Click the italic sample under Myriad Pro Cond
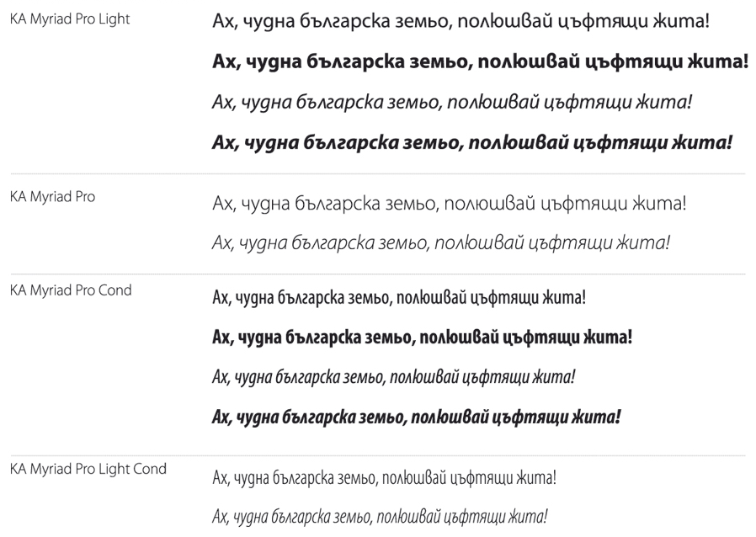 [x=394, y=376]
